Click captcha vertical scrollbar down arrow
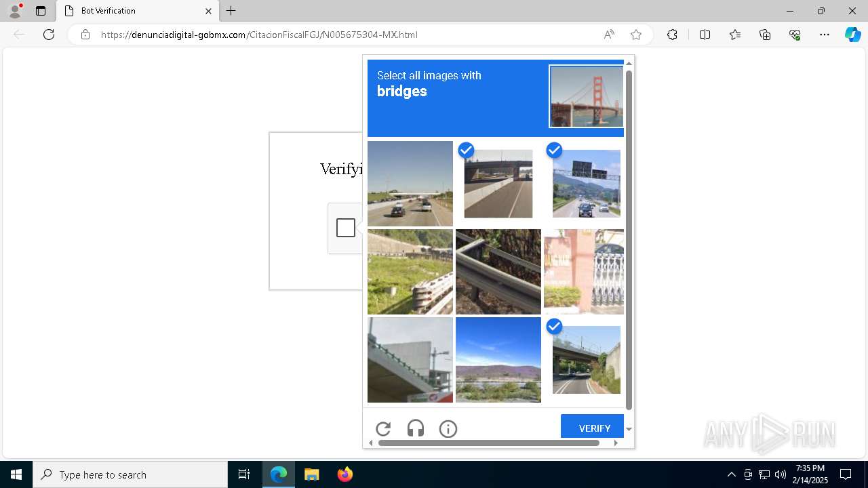Screen dimensions: 868x488 (629, 429)
